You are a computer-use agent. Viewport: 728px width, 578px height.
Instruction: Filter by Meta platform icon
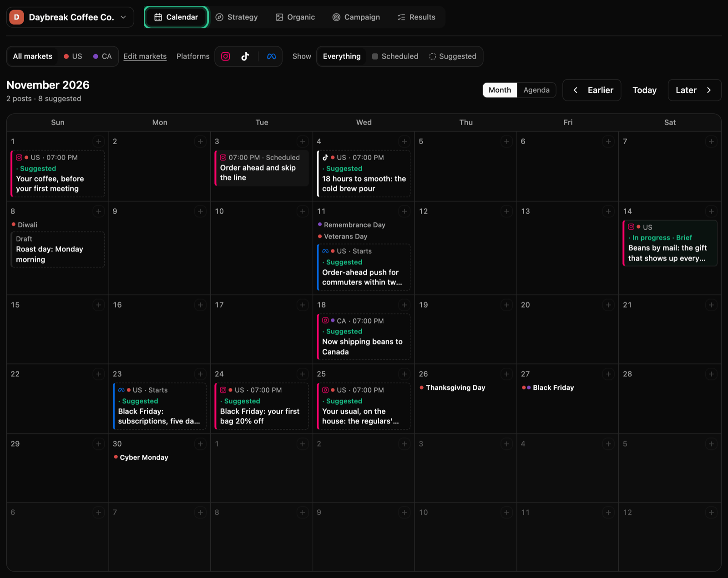click(x=271, y=56)
